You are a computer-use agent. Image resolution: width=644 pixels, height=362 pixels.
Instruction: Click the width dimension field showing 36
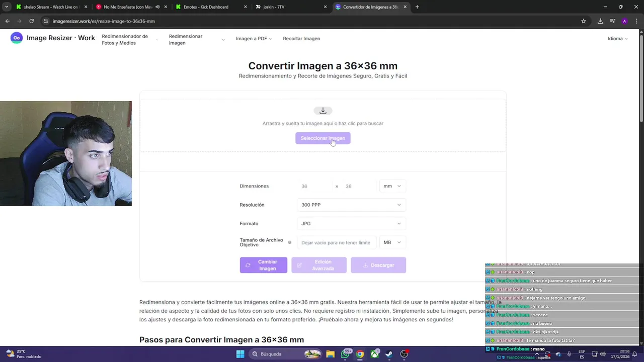pos(315,186)
